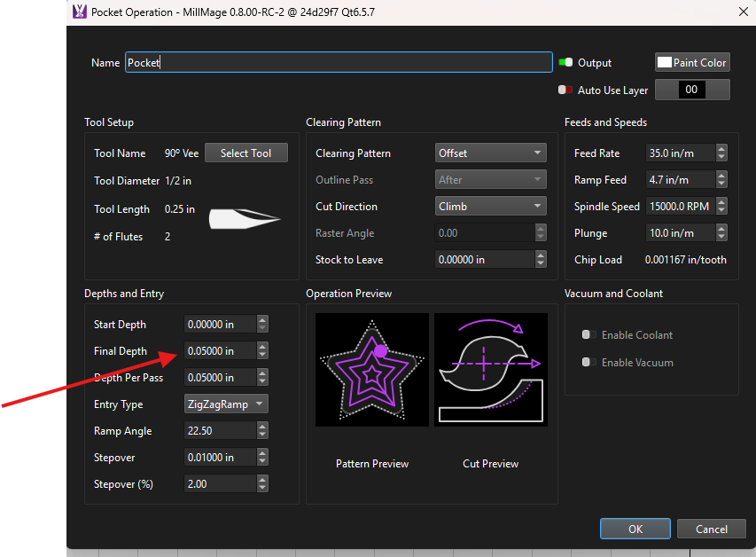Click the Start Depth value field
756x557 pixels.
(220, 324)
